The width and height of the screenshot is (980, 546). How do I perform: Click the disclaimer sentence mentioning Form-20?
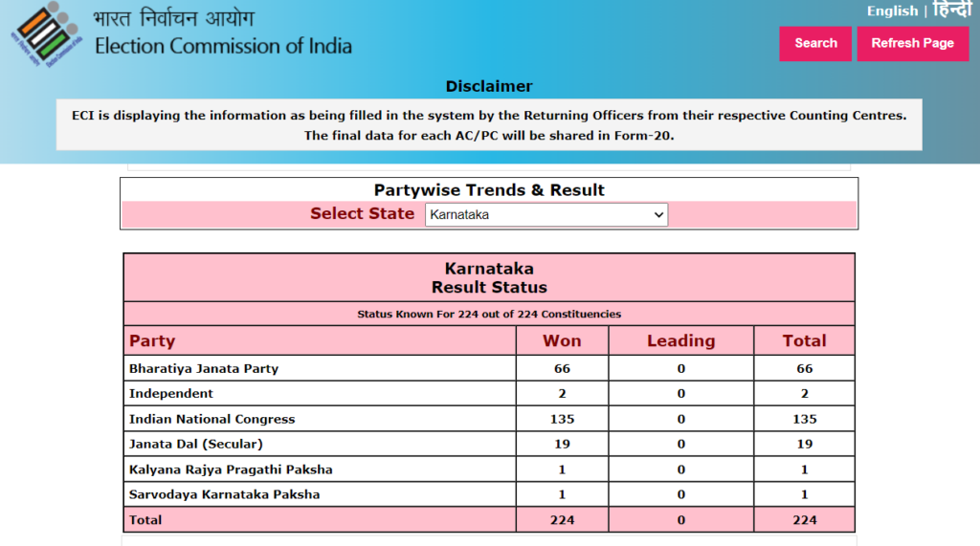489,136
